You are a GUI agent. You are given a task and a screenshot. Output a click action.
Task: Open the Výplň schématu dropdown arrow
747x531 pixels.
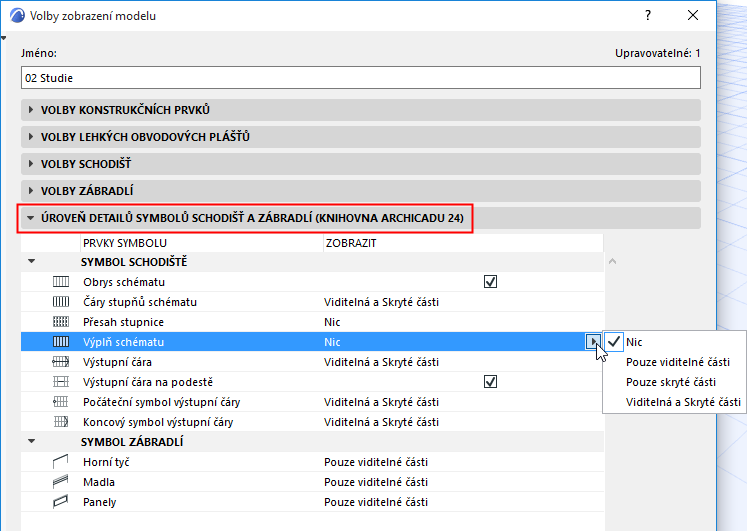[593, 342]
